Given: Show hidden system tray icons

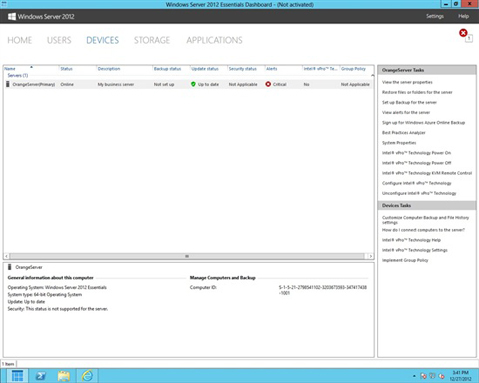Looking at the screenshot, I should pyautogui.click(x=414, y=376).
